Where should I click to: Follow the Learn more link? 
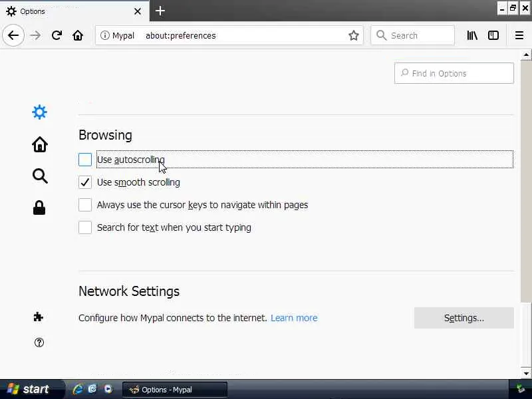click(294, 318)
